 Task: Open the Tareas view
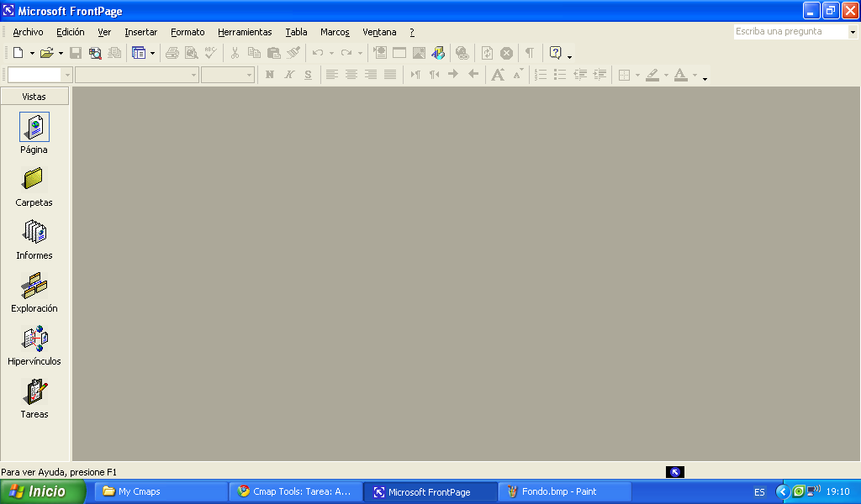pos(34,399)
